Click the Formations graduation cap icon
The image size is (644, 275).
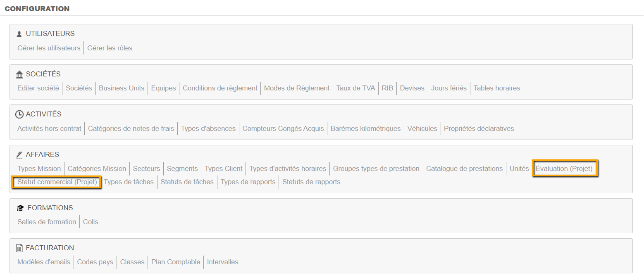tap(20, 208)
